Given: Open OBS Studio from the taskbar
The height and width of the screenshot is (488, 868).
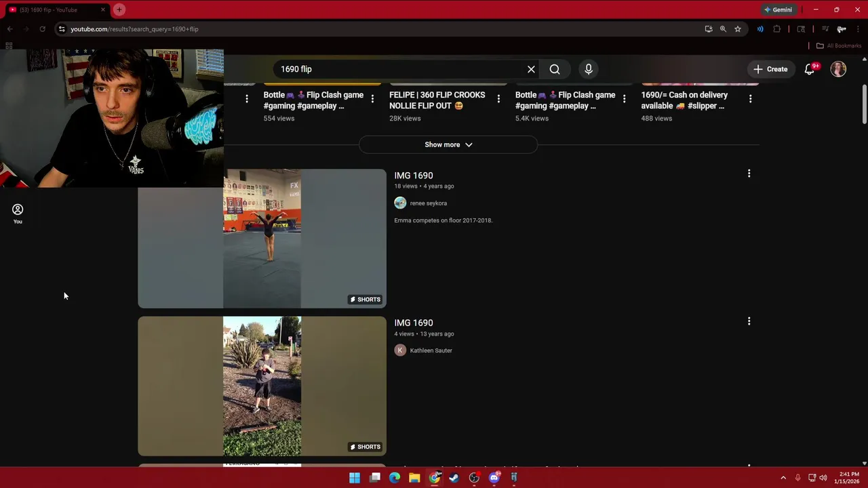Looking at the screenshot, I should click(474, 478).
